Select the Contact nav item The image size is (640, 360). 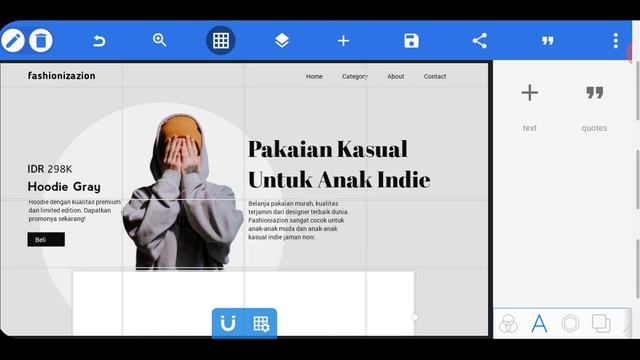point(435,76)
